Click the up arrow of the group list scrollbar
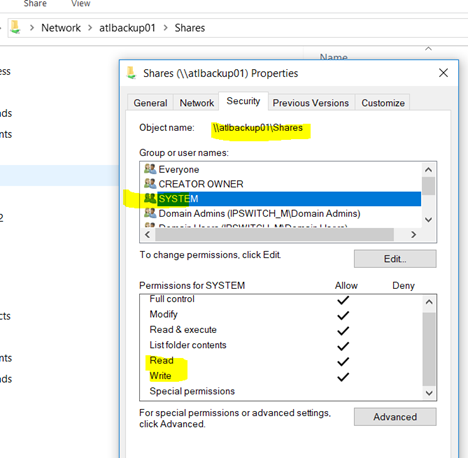Screen dimensions: 468x458 point(428,170)
